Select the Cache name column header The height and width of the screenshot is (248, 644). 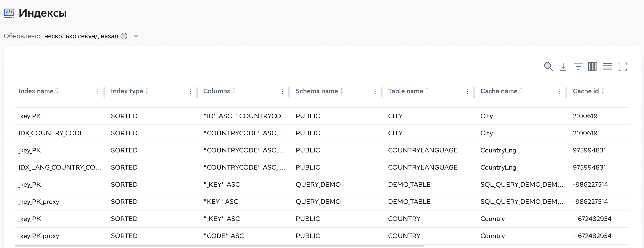coord(499,91)
